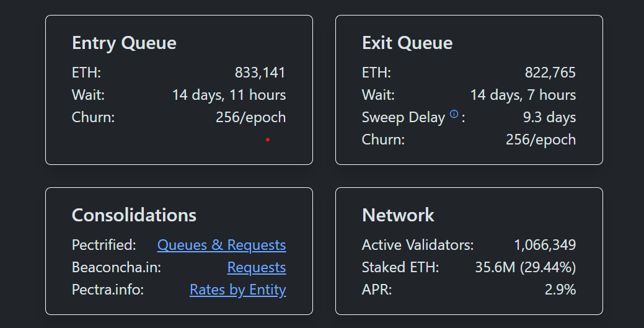Select the Exit Queue ETH value 822,765
644x328 pixels.
tap(550, 73)
